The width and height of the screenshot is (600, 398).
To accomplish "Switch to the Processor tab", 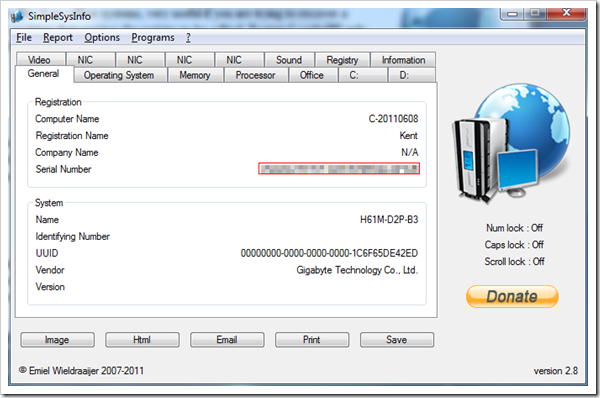I will coord(255,75).
